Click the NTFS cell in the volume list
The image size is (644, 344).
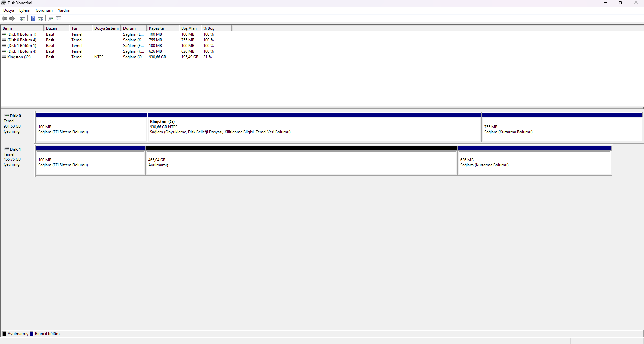[x=99, y=57]
